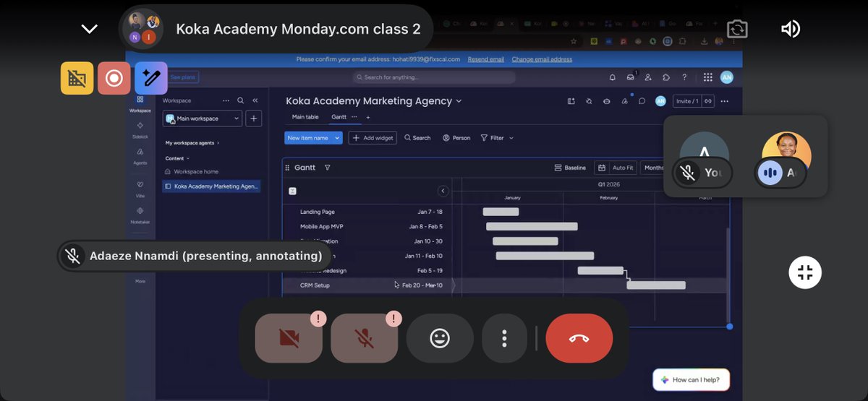Open the notifications bell in monday.com
868x401 pixels.
point(613,77)
